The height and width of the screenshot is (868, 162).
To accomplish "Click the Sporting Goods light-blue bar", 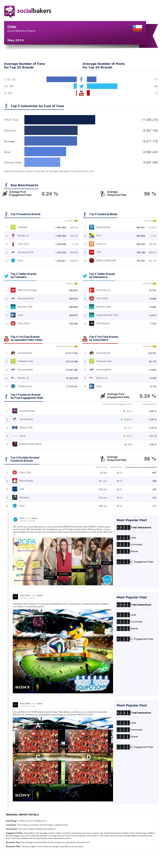I will [x=42, y=162].
